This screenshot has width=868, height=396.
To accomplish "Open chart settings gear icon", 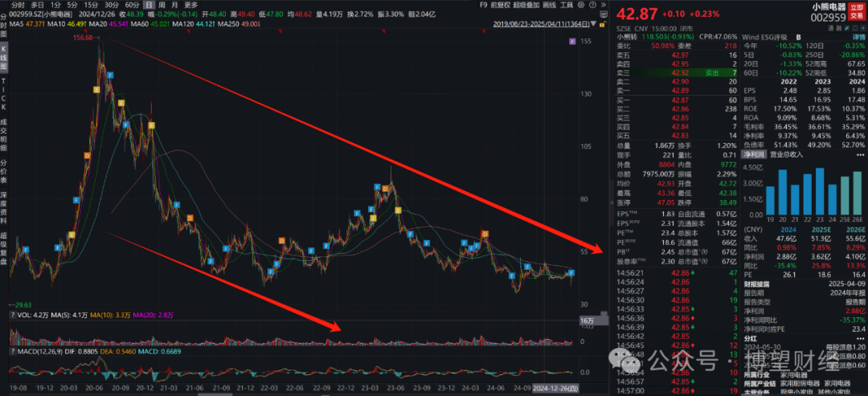I will (581, 5).
